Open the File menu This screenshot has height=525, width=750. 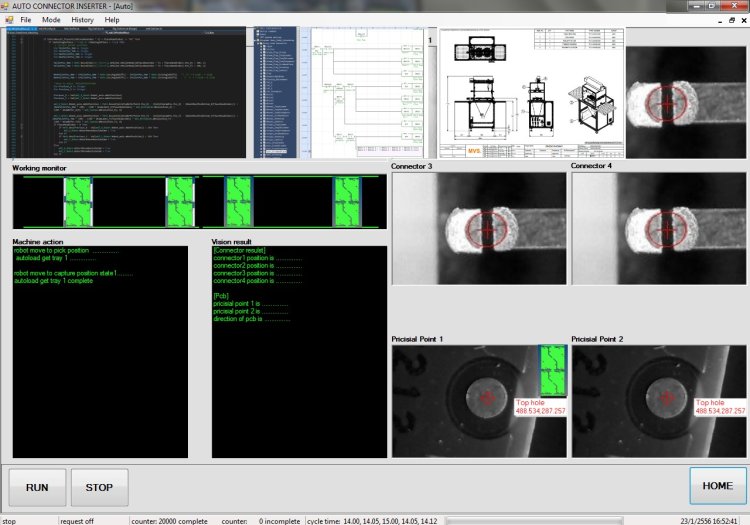(26, 20)
